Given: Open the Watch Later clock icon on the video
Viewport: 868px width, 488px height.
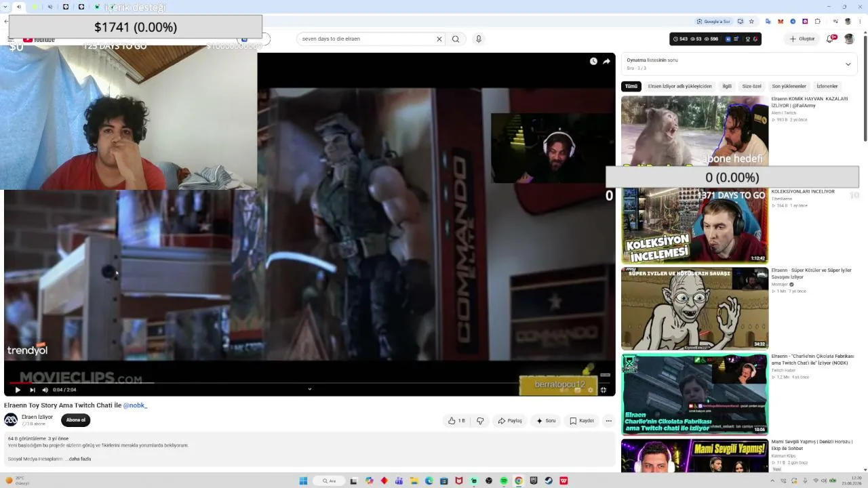Looking at the screenshot, I should tap(593, 61).
